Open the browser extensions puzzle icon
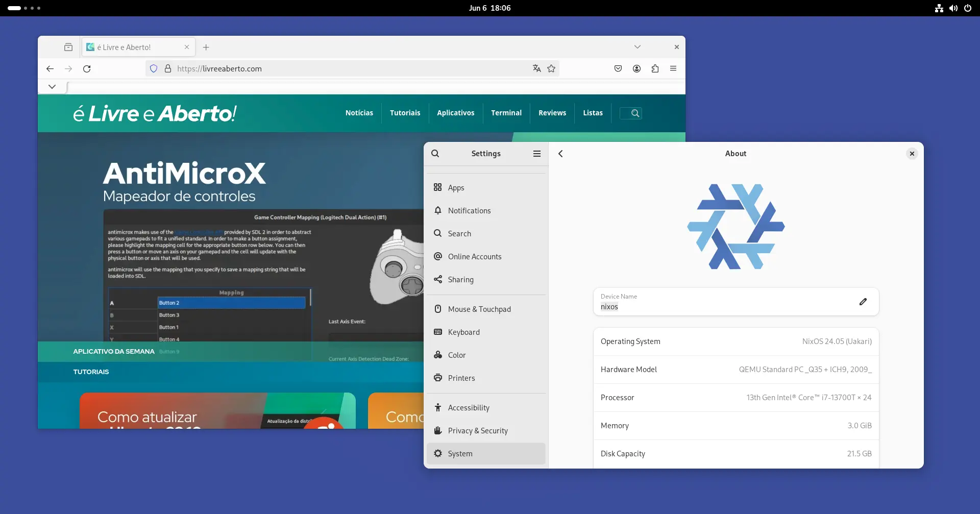 click(655, 68)
